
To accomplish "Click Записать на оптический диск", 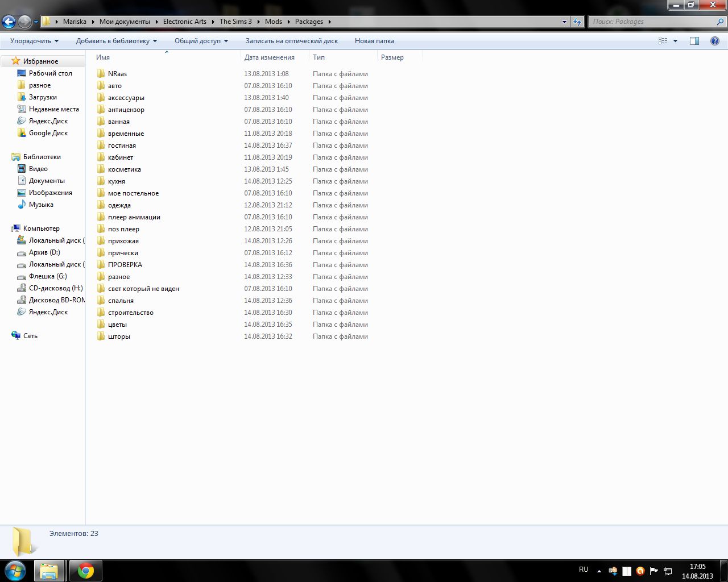I will (x=291, y=41).
